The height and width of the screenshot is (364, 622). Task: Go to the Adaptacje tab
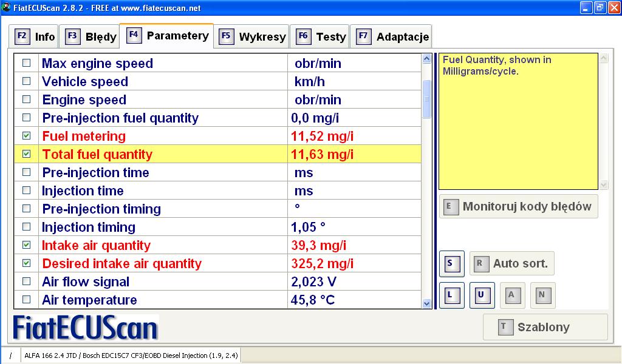coord(392,36)
